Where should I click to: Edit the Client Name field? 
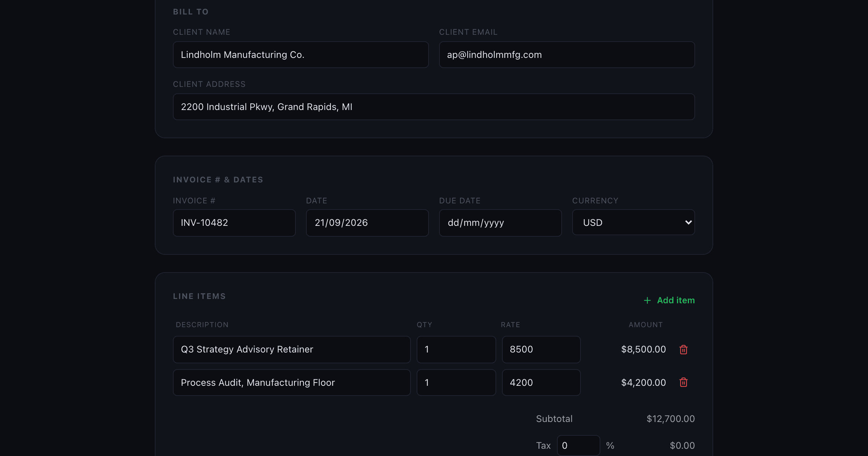coord(301,55)
